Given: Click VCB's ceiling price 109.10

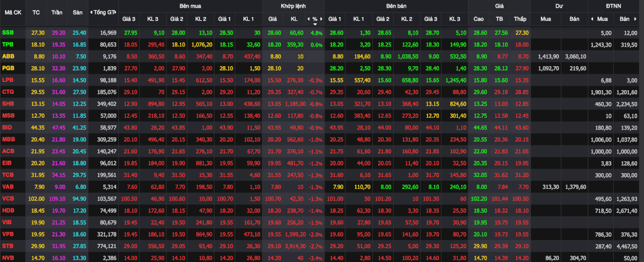Looking at the screenshot, I should click(x=58, y=199).
